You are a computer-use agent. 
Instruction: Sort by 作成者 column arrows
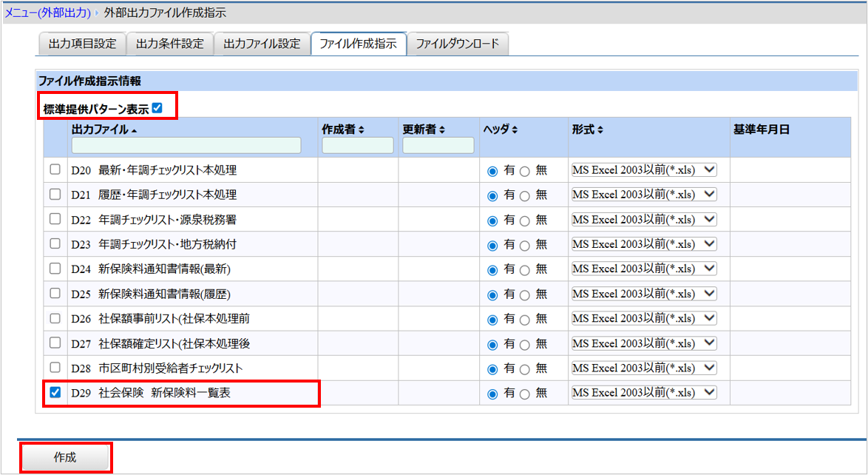click(362, 129)
